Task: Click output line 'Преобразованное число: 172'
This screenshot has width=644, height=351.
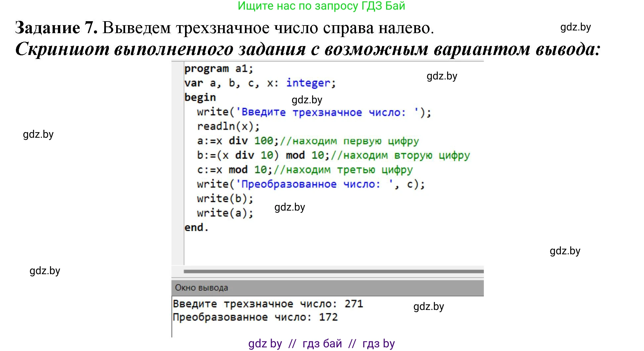Action: (x=255, y=317)
